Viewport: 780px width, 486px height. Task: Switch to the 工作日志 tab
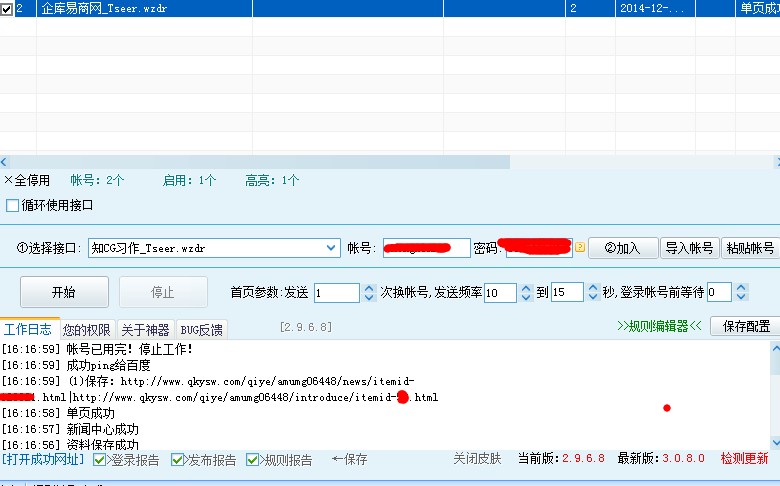[28, 329]
